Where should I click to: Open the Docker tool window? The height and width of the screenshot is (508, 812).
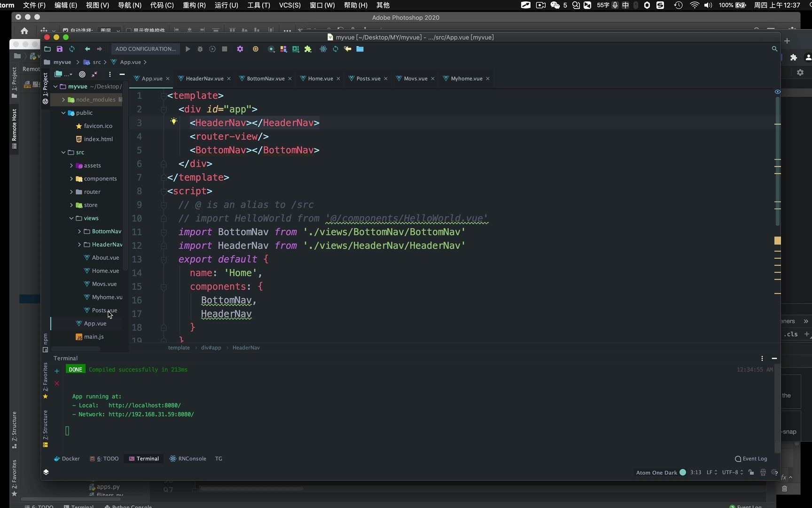click(x=67, y=459)
